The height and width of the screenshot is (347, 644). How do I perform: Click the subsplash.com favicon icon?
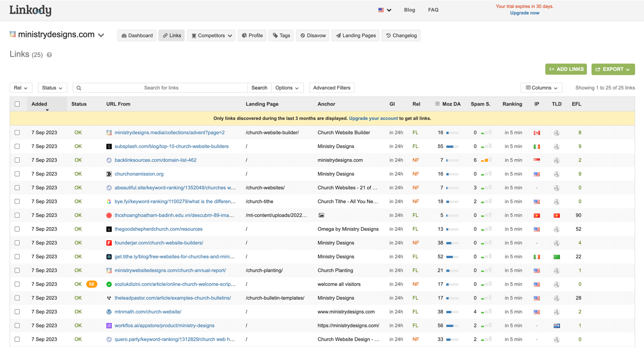[x=109, y=146]
